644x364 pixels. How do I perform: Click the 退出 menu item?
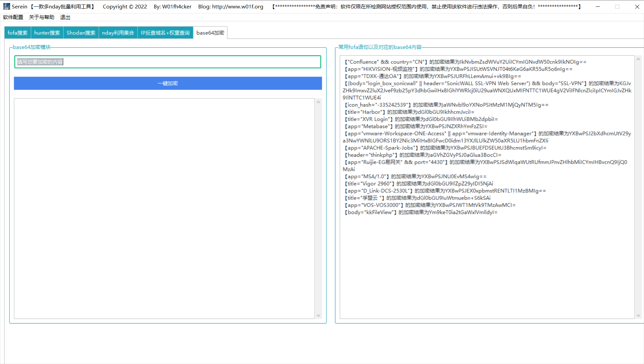(x=65, y=17)
